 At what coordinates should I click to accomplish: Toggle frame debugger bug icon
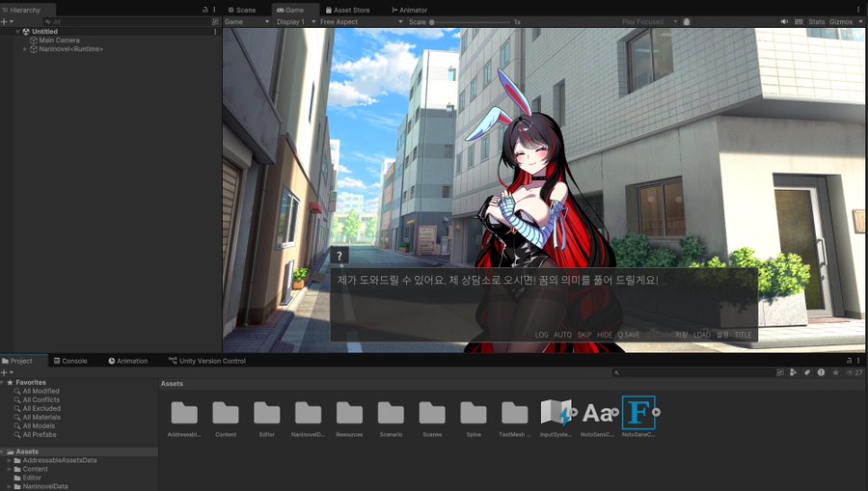click(x=687, y=21)
